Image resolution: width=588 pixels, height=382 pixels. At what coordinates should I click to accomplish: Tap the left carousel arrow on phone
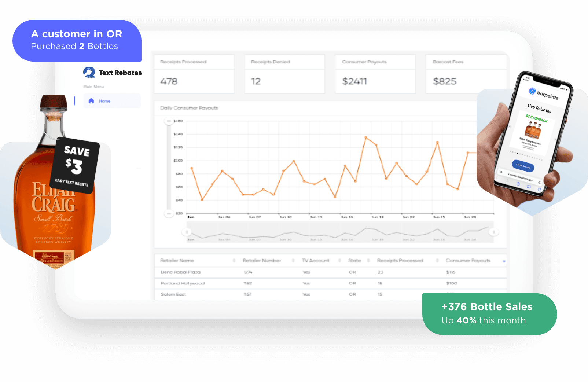coord(510,127)
